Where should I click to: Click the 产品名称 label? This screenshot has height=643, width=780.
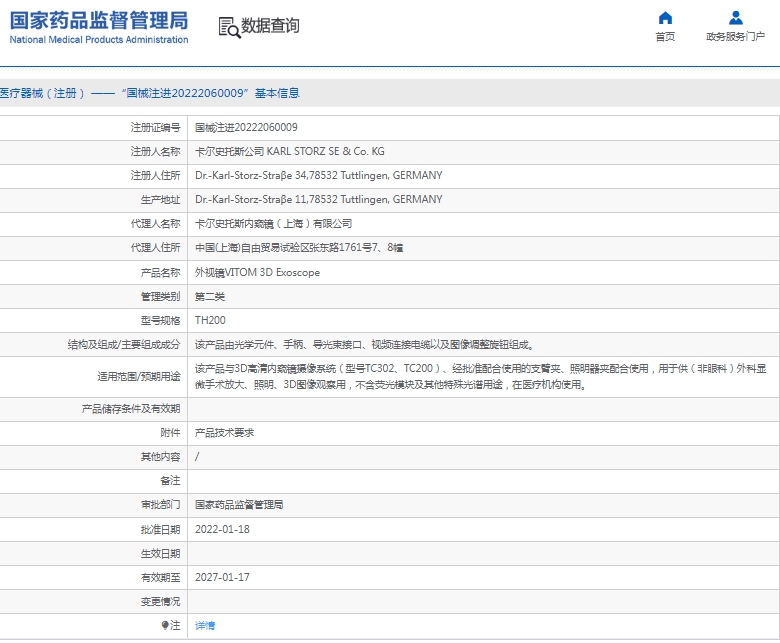[160, 273]
